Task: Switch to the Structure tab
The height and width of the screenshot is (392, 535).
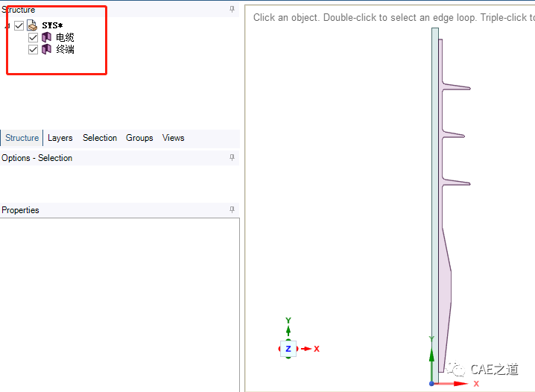Action: (x=22, y=138)
